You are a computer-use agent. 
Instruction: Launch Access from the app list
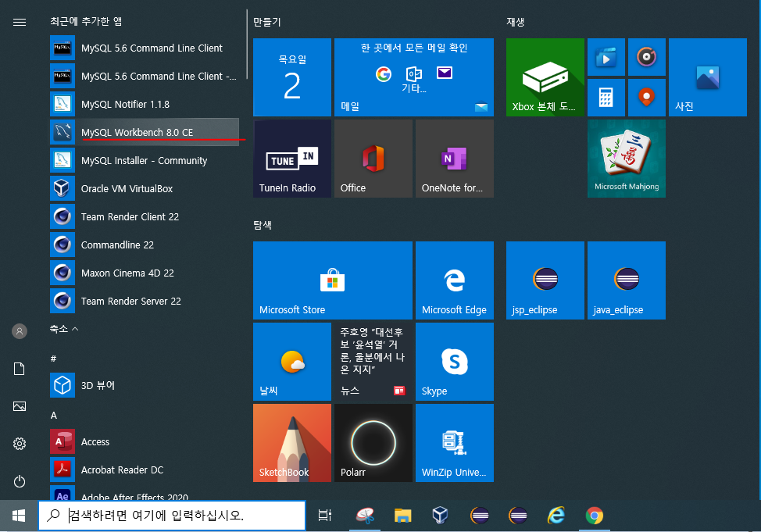pyautogui.click(x=144, y=441)
